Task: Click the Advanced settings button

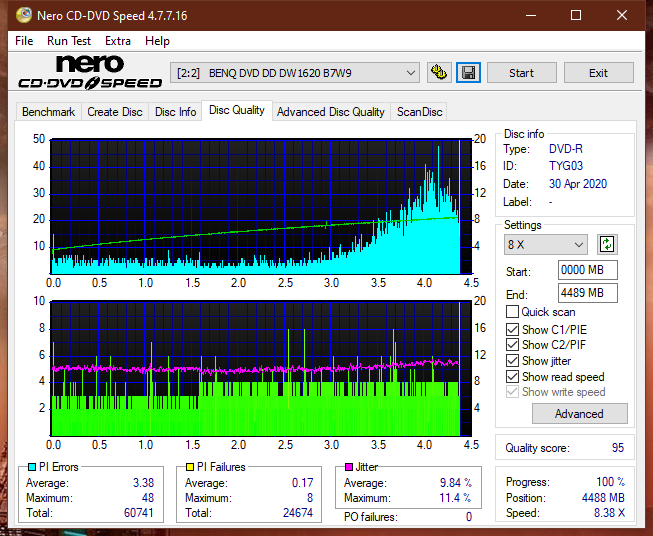Action: [x=579, y=414]
